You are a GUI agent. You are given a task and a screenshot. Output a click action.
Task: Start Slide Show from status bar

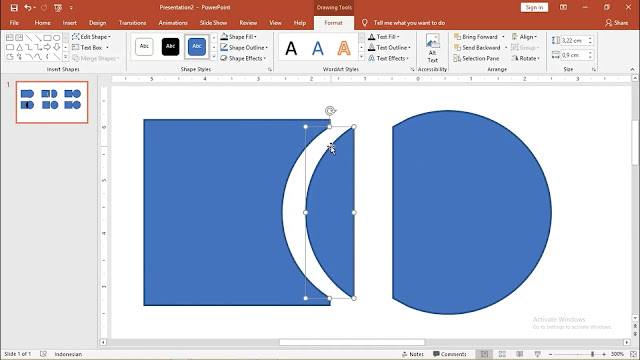(x=537, y=354)
